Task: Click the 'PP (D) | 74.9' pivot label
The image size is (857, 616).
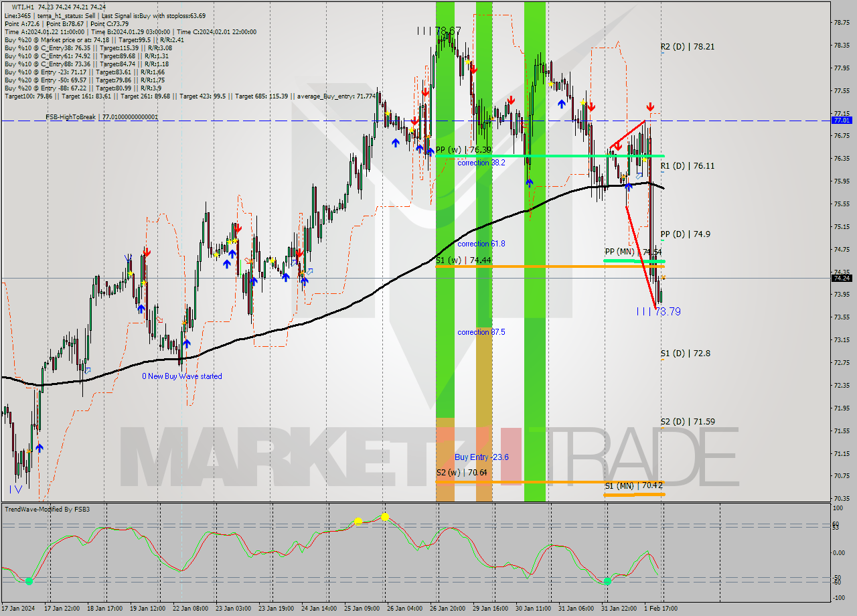Action: pos(686,234)
